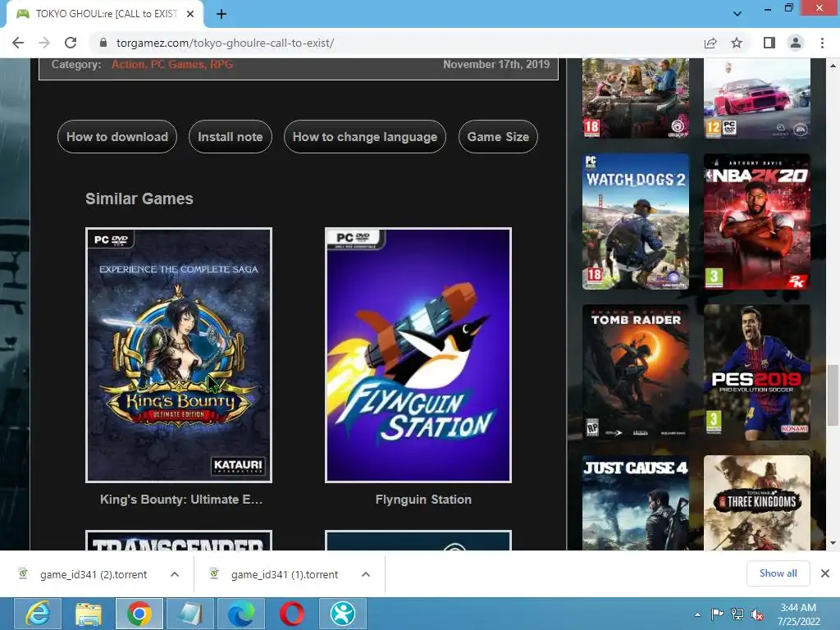The width and height of the screenshot is (840, 630).
Task: Open Action Center flag icon
Action: (717, 614)
